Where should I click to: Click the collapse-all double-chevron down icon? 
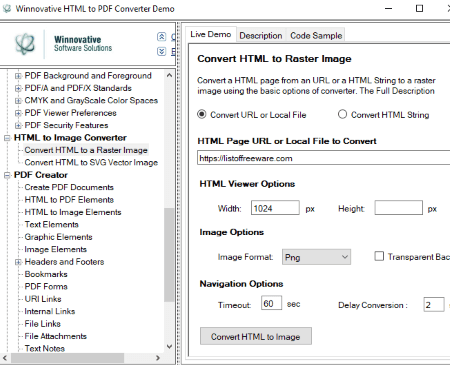[x=162, y=51]
